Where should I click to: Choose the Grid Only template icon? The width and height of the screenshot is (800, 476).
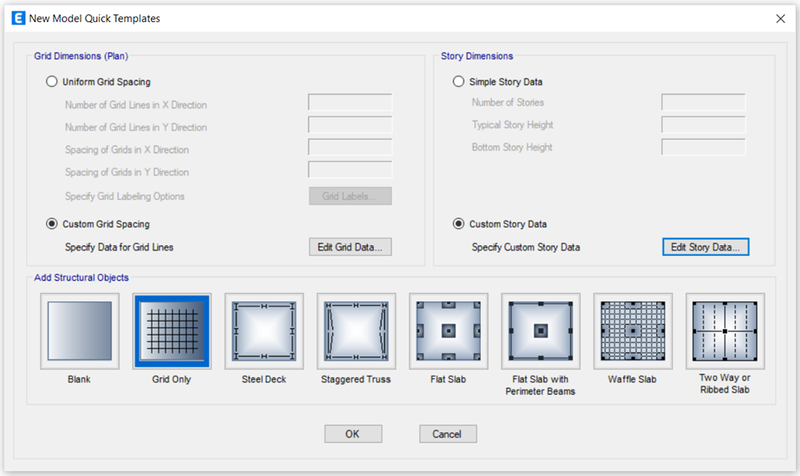click(171, 332)
